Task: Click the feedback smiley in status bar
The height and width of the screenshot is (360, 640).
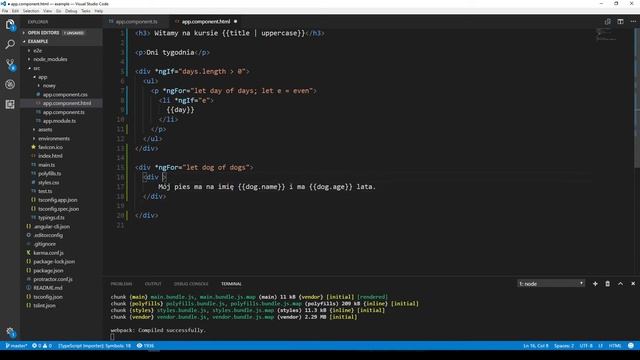Action: click(631, 346)
